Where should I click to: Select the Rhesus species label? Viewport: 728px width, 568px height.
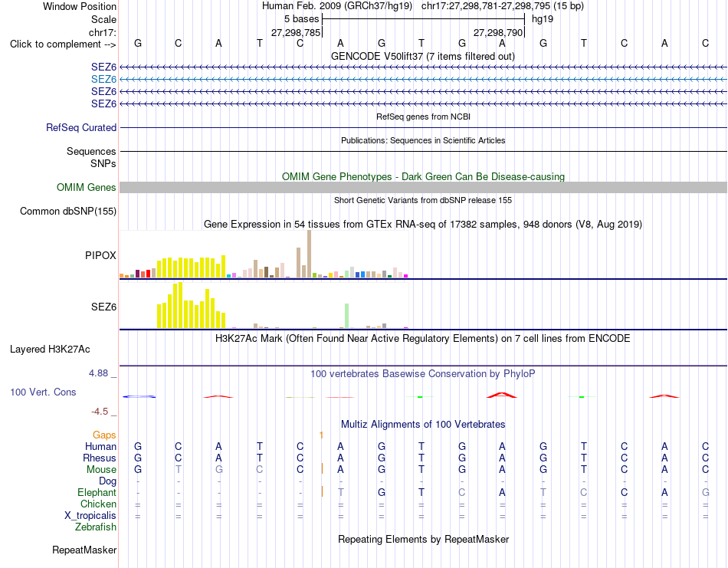(x=100, y=458)
